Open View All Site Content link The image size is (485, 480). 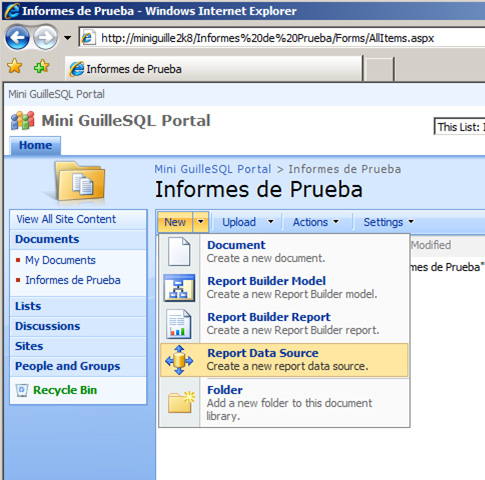[66, 219]
